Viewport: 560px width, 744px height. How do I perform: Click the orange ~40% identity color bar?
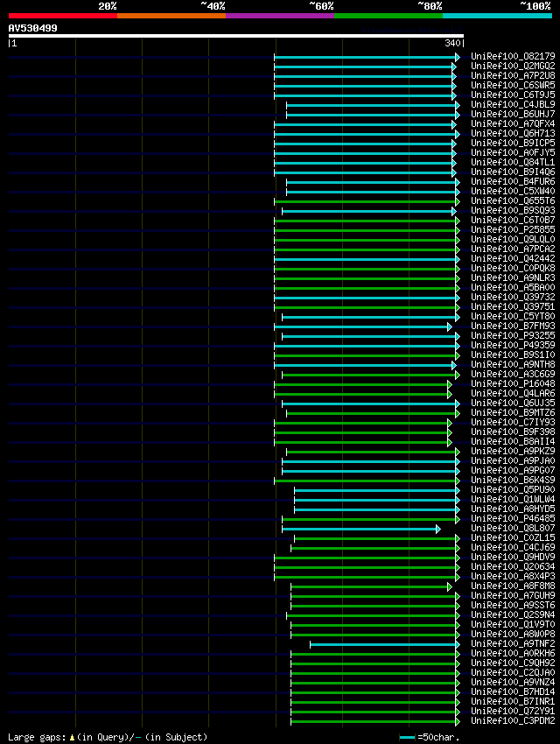click(x=171, y=16)
